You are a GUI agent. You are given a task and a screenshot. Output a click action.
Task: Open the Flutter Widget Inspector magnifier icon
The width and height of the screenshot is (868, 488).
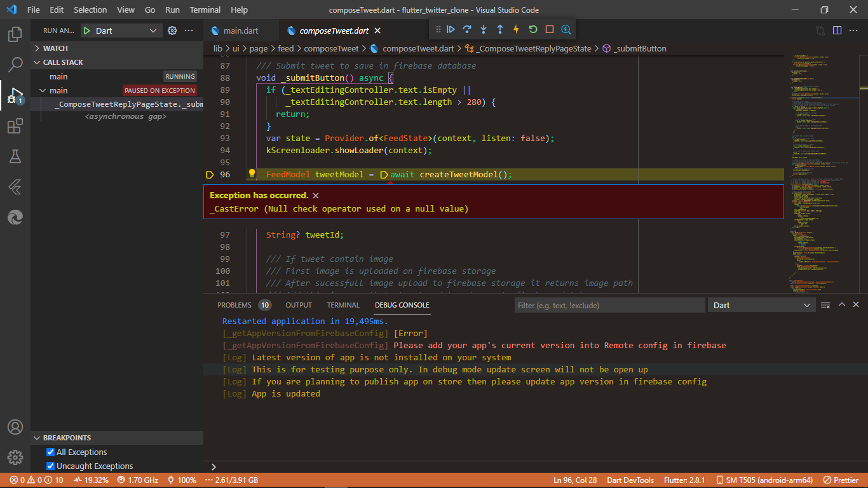point(565,29)
